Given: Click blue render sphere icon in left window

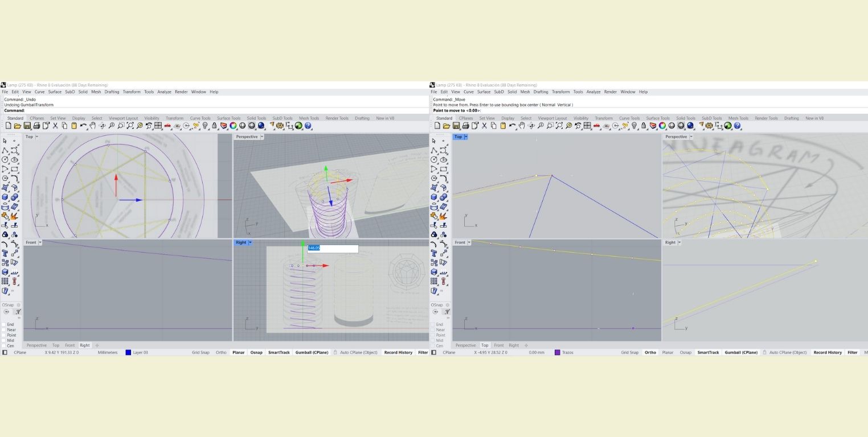Looking at the screenshot, I should click(261, 126).
